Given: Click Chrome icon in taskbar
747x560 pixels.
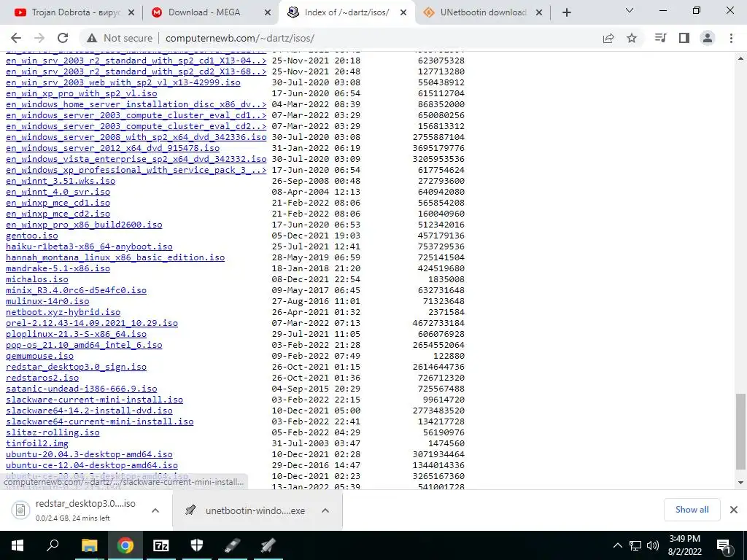Looking at the screenshot, I should pos(125,545).
